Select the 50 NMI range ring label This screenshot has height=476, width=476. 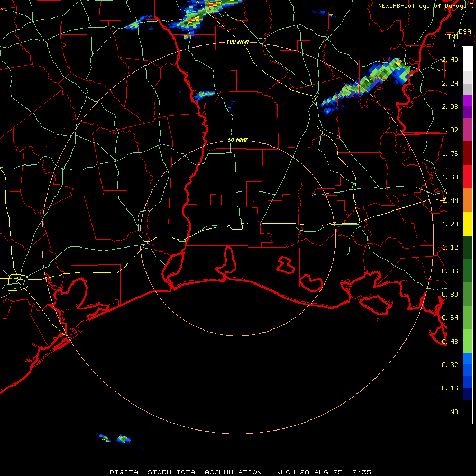pyautogui.click(x=237, y=140)
